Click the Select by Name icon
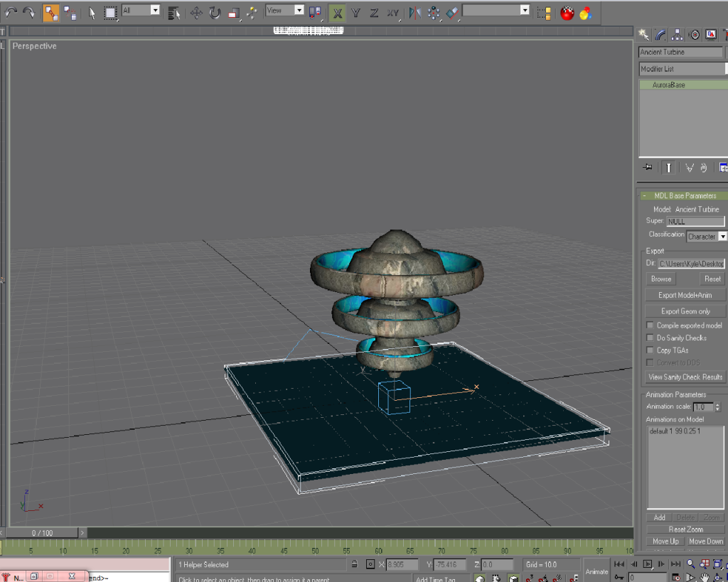This screenshot has height=582, width=728. [173, 13]
